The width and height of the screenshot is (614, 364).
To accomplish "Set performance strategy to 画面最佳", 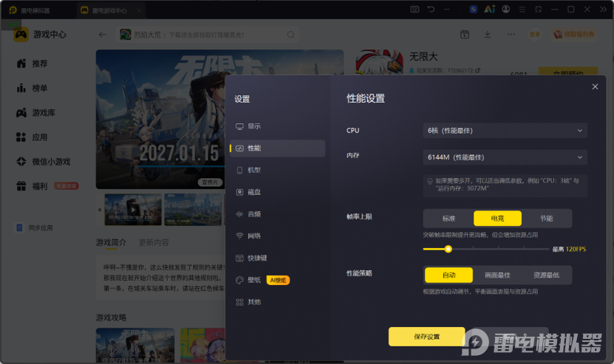I will click(497, 275).
